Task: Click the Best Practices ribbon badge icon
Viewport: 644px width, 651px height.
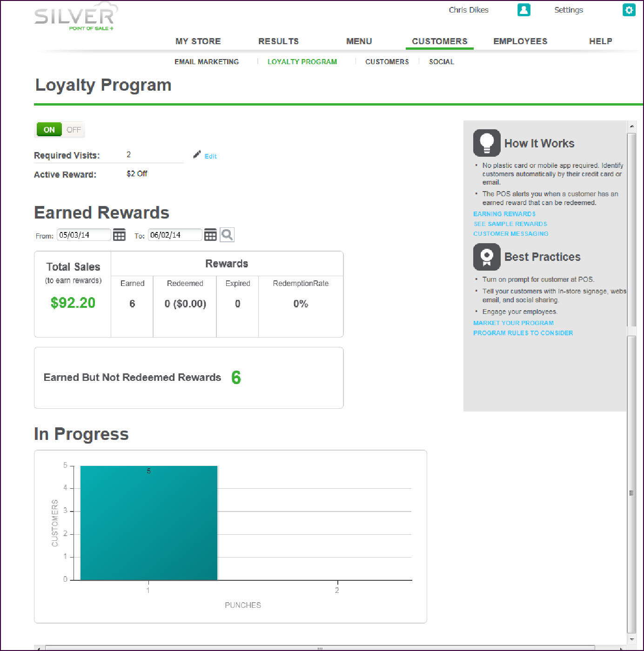Action: (x=487, y=257)
